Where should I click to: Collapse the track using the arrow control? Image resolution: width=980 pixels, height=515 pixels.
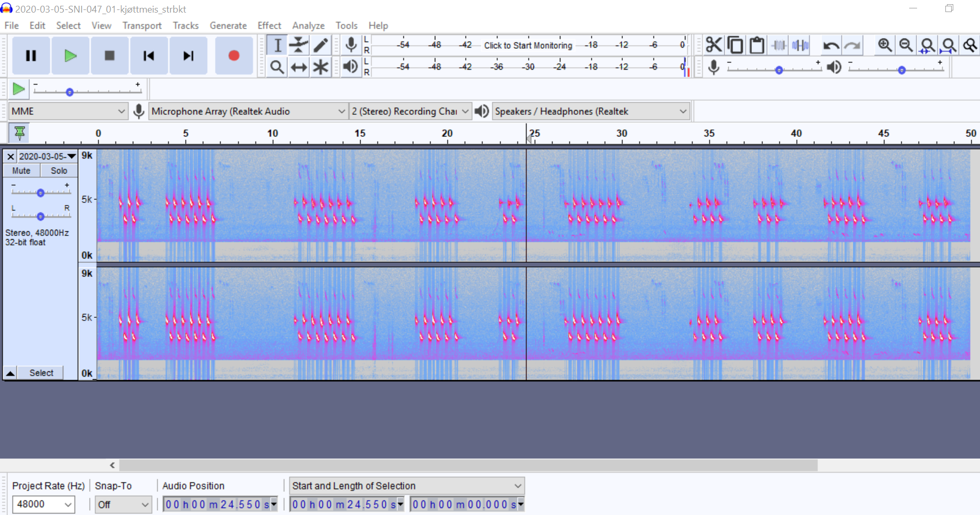[x=10, y=372]
